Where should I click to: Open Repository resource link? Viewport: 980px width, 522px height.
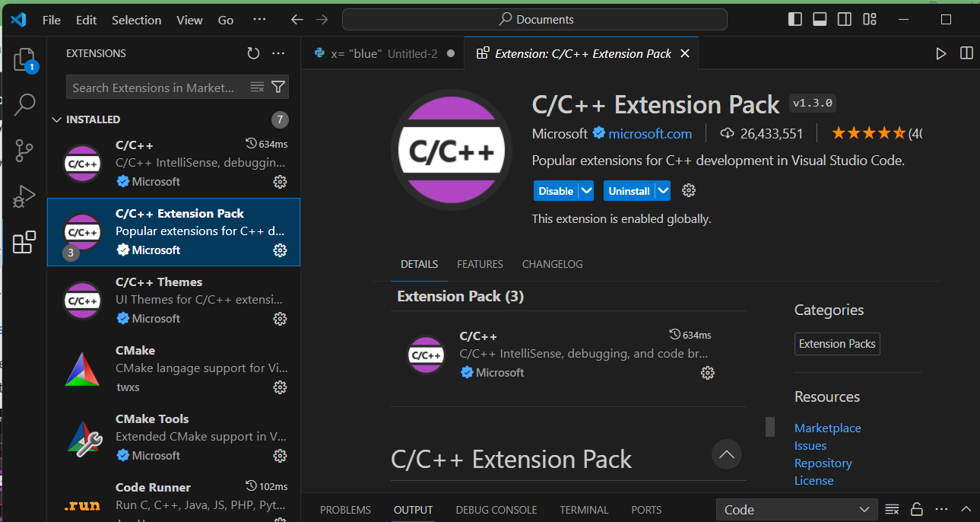point(823,463)
